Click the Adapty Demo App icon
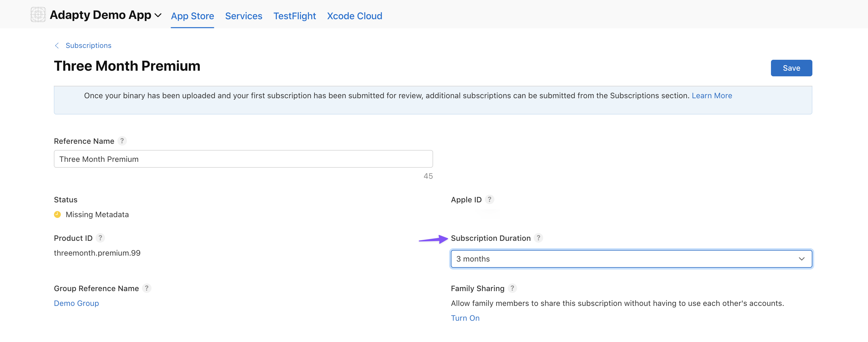The width and height of the screenshot is (868, 342). point(38,15)
